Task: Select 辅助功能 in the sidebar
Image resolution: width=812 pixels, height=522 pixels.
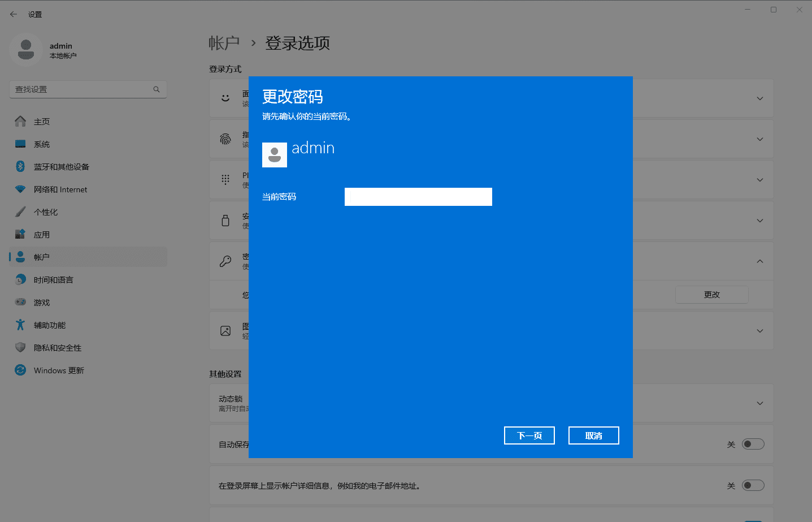Action: [x=88, y=325]
